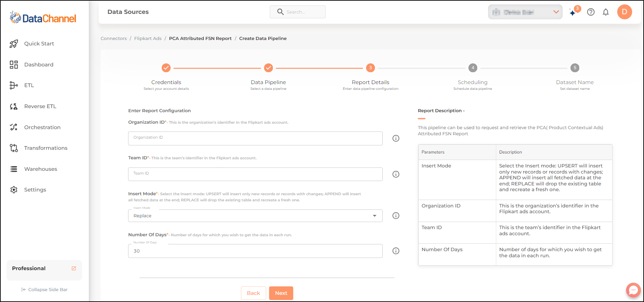Select the ETL pipeline icon
The image size is (644, 302).
point(14,85)
